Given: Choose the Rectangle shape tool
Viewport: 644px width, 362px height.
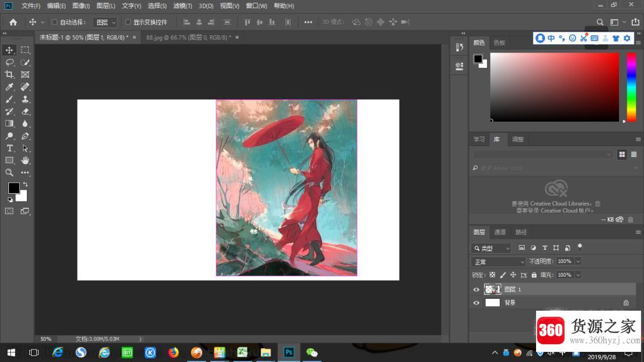Looking at the screenshot, I should tap(9, 160).
